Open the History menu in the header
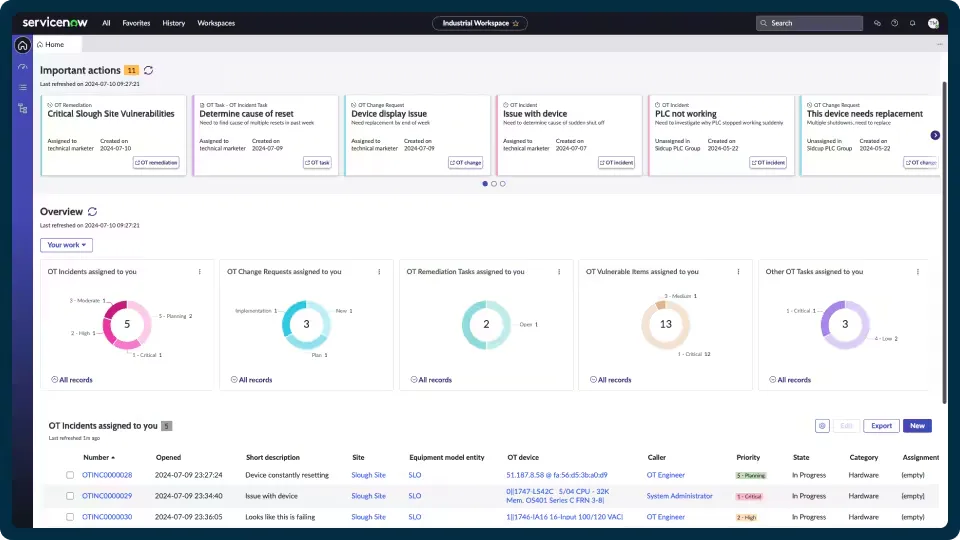 173,23
